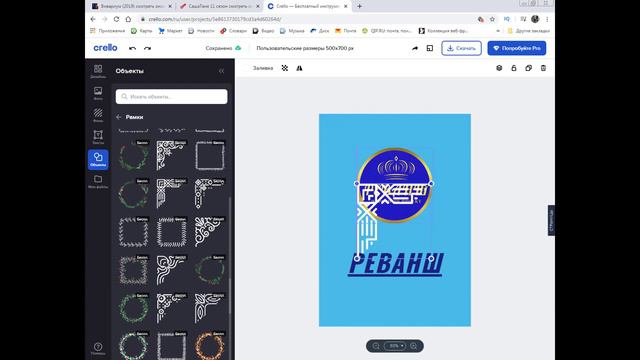Open the Почта bookmark
The height and width of the screenshot is (360, 640).
click(x=346, y=31)
